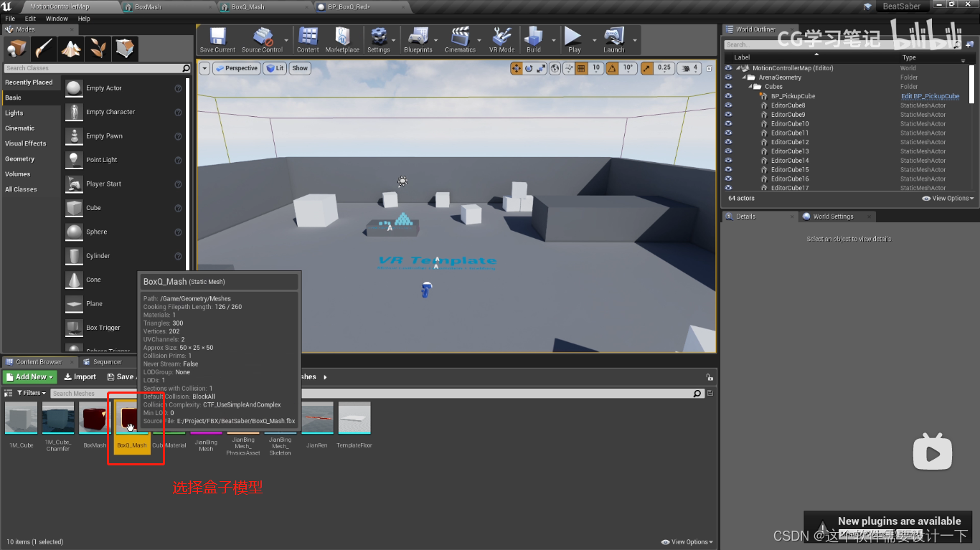Select the Landscape mode icon
Screen dimensions: 980x550
coord(70,48)
